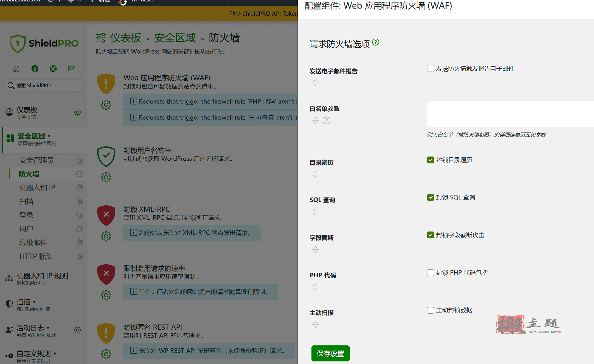Select HTTP 标头 submenu item

pyautogui.click(x=36, y=256)
